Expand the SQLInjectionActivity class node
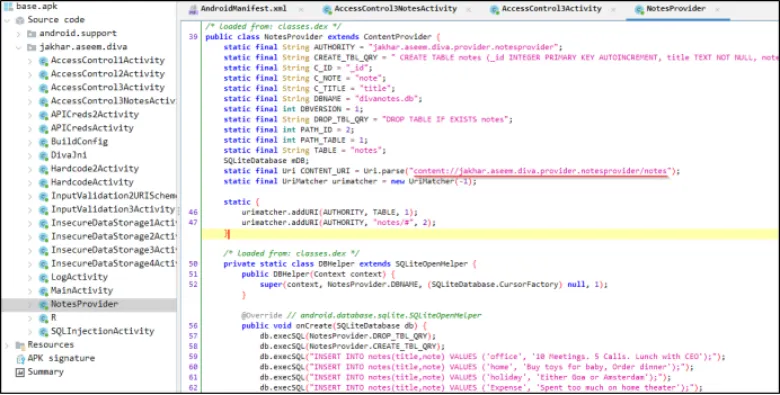The height and width of the screenshot is (395, 780). [30, 331]
